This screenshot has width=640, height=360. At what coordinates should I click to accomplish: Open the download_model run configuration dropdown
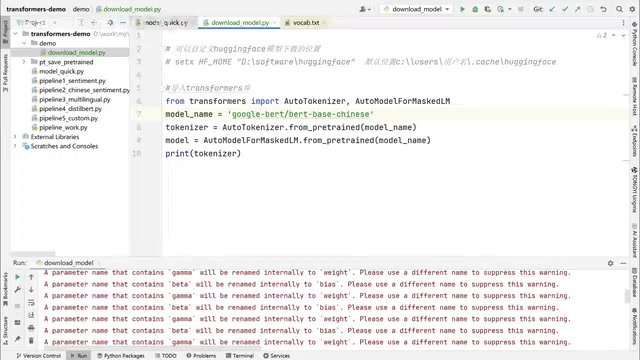point(417,9)
